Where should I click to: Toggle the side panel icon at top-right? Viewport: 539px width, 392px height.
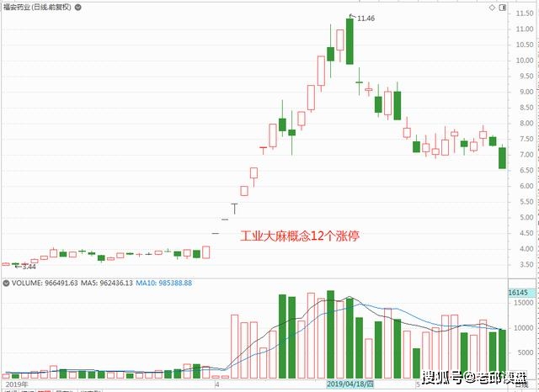(x=503, y=8)
